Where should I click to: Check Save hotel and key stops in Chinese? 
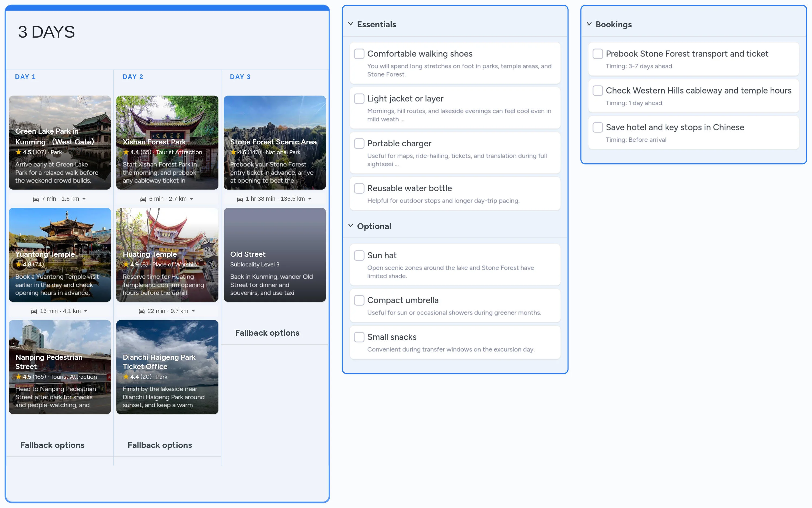(x=598, y=127)
